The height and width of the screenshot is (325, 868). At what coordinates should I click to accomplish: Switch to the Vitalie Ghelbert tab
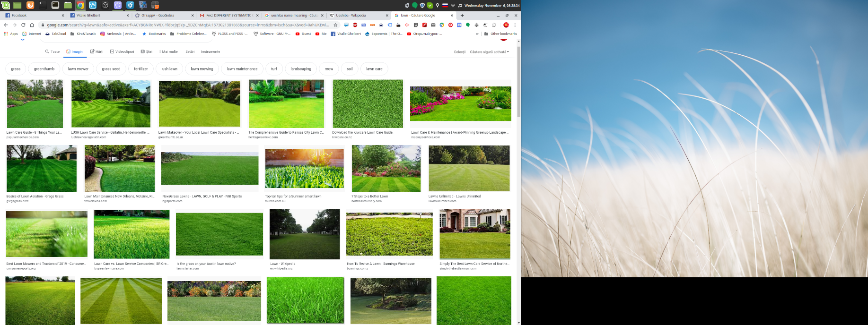[98, 15]
